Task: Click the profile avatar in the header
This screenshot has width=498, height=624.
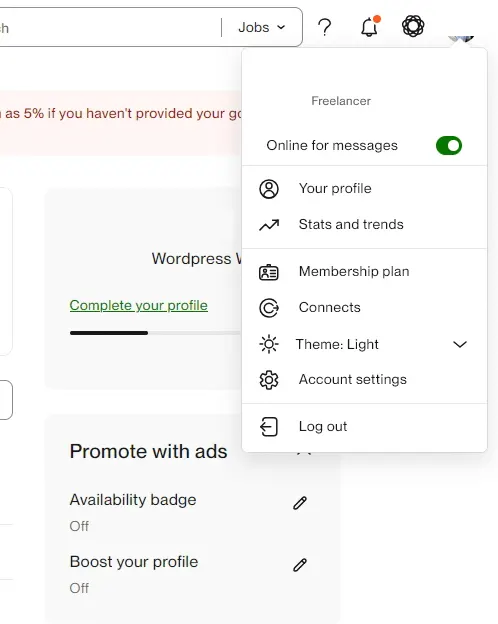Action: click(461, 38)
